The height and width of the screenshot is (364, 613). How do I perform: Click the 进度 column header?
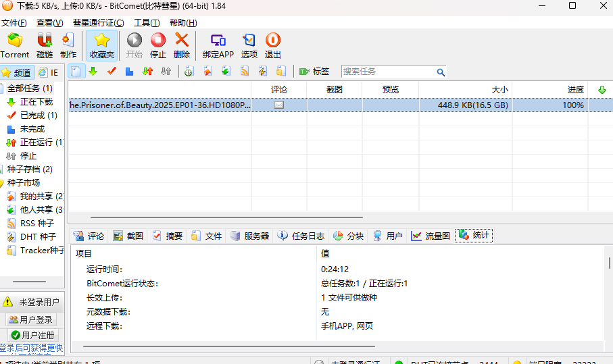[x=550, y=89]
